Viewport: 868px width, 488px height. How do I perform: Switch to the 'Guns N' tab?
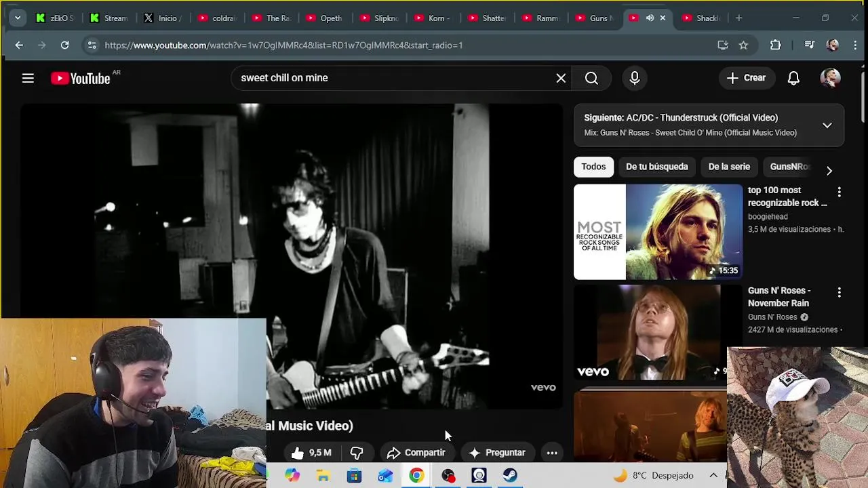click(x=595, y=18)
